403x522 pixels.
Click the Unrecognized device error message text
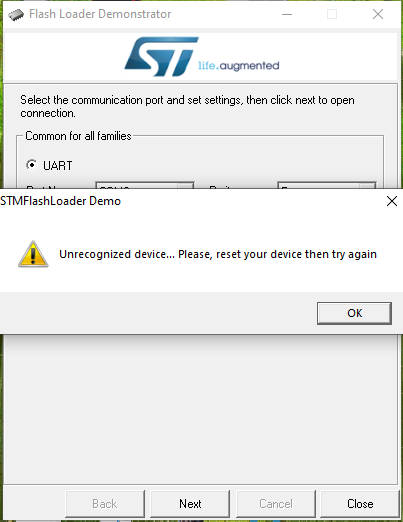[218, 254]
